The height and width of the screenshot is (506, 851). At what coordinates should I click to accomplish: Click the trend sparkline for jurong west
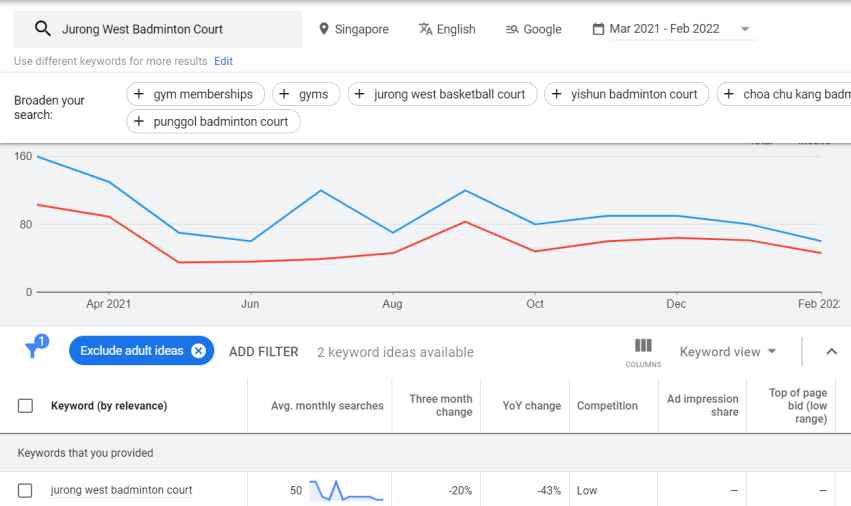coord(346,490)
